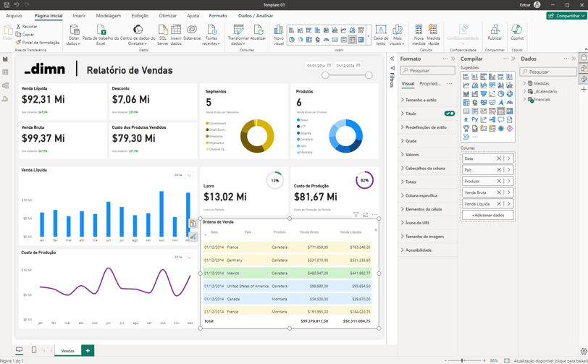Click the Dataverse icon
Viewport: 588px width, 364px height.
[192, 31]
